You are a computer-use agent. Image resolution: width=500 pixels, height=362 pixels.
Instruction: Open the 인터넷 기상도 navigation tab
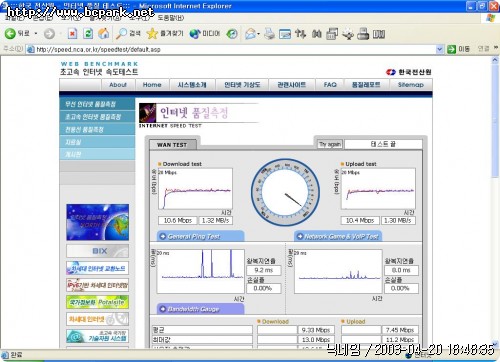point(242,85)
